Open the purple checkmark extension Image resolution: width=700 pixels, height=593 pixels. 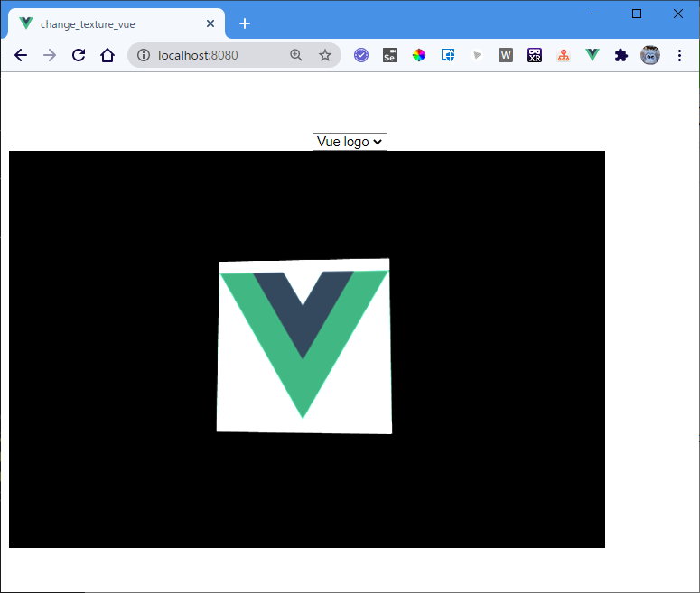click(361, 55)
